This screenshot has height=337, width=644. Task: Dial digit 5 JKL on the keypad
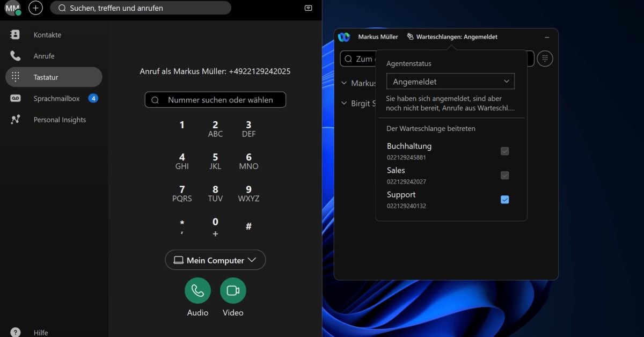[x=215, y=162]
